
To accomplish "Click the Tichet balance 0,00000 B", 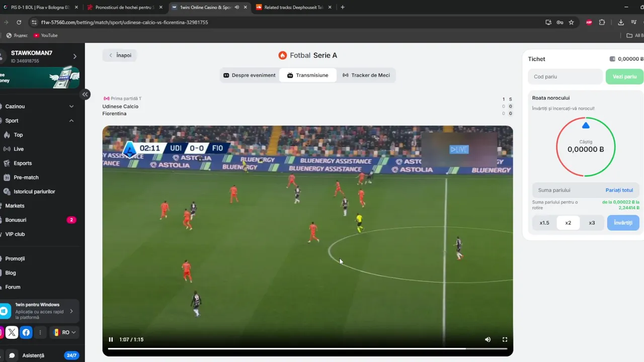I will (626, 59).
